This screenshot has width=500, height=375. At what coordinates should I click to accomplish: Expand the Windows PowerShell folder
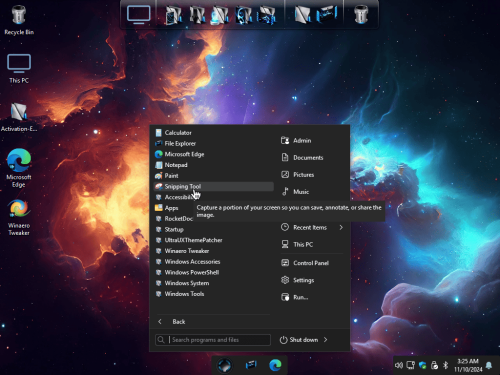[x=213, y=272]
